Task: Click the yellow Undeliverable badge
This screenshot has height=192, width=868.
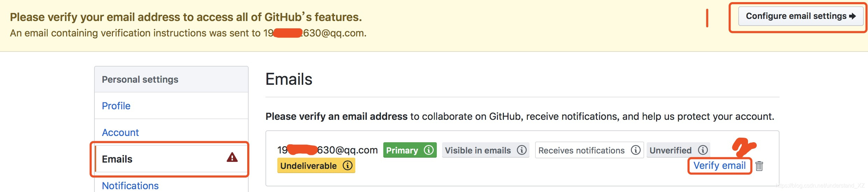Action: (316, 165)
